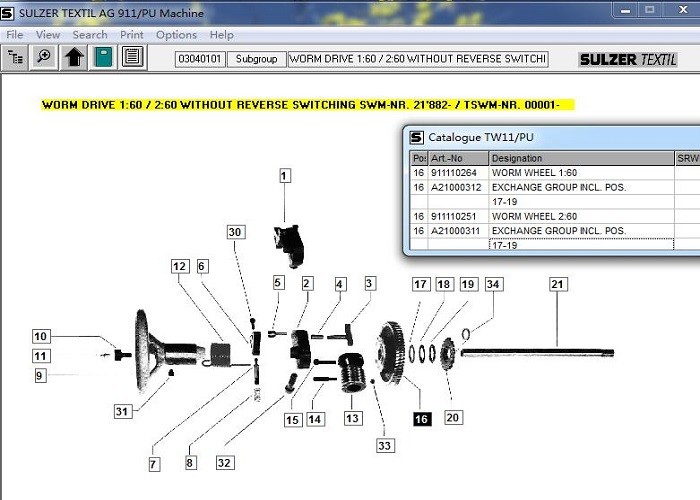Select row WORM WHEEL 1:60
Screen dimensions: 700x500
click(x=555, y=173)
